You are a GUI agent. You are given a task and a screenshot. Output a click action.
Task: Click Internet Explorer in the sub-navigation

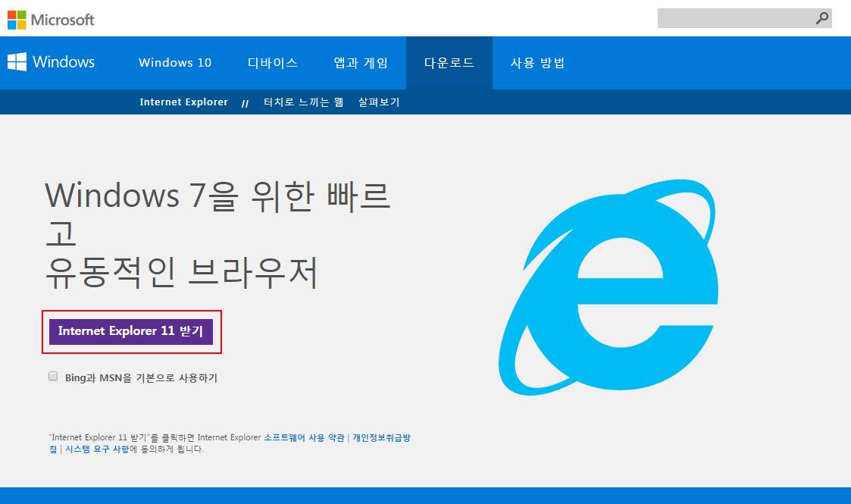click(x=183, y=102)
